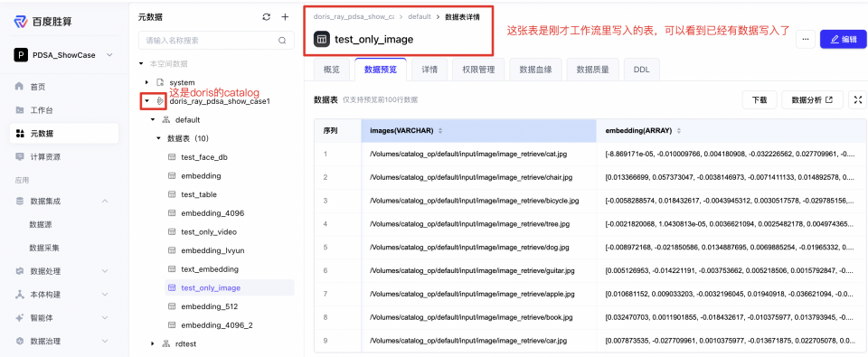Collapse the 数据表 (10) group arrow

pos(159,138)
